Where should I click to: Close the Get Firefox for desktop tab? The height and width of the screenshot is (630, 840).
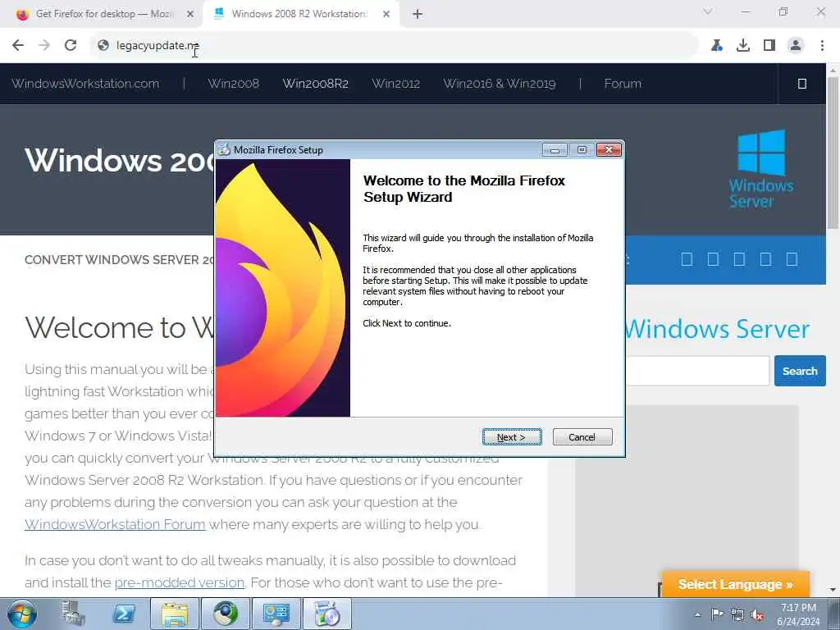190,14
